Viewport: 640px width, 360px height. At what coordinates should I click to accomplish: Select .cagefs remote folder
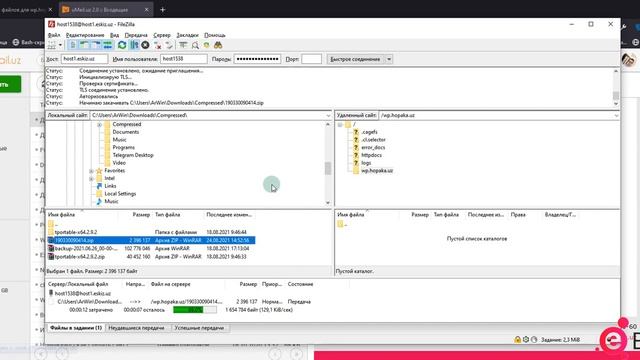369,132
